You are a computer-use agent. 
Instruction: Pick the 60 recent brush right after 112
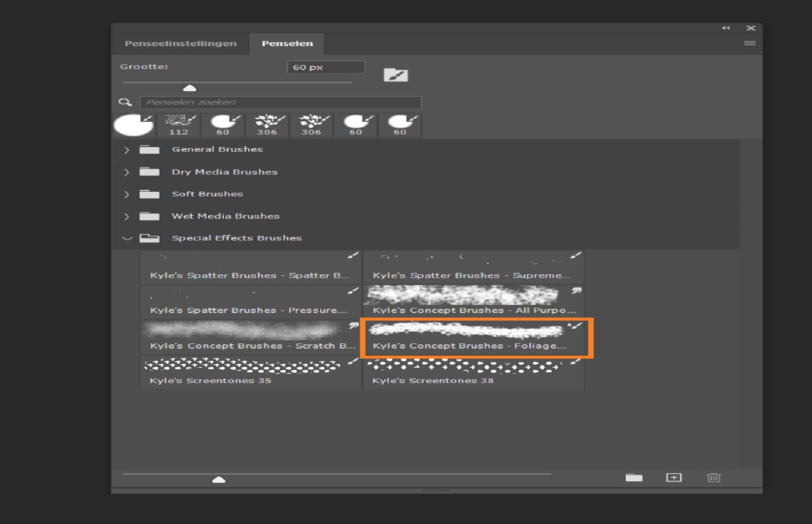point(223,125)
